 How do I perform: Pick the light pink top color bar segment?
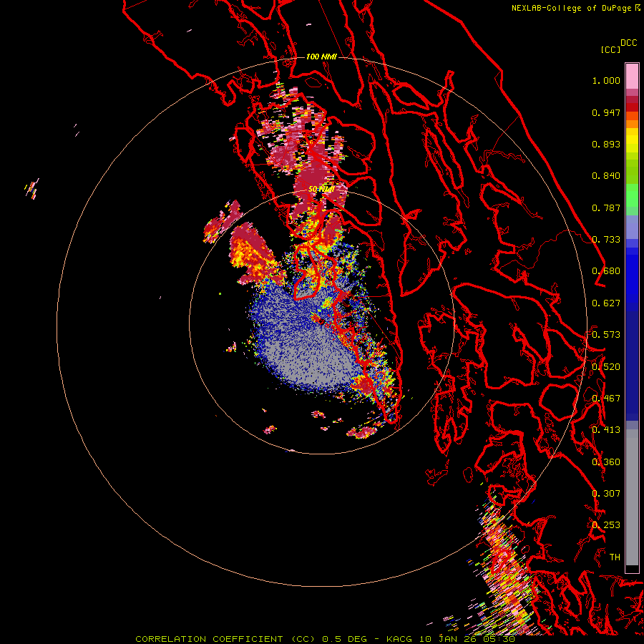pos(632,77)
